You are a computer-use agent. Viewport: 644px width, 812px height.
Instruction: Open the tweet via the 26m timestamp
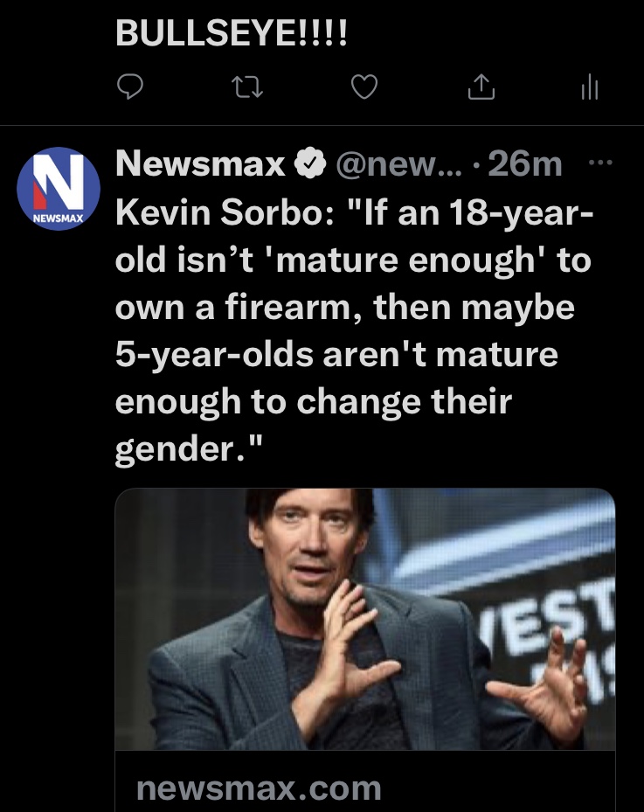[x=524, y=164]
